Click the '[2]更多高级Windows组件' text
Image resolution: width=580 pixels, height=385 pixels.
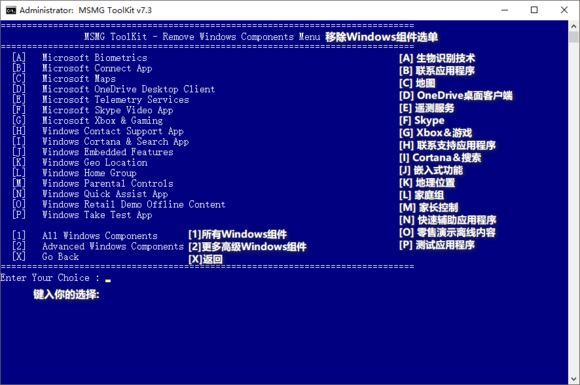pos(247,247)
